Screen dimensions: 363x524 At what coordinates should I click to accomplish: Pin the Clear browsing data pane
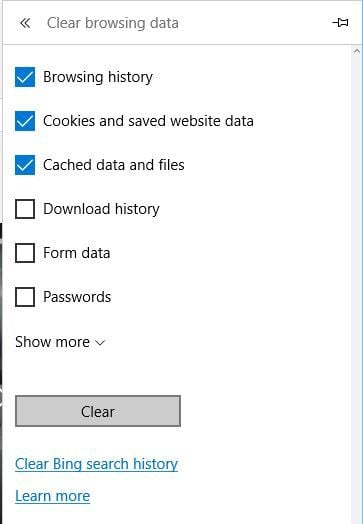coord(341,23)
